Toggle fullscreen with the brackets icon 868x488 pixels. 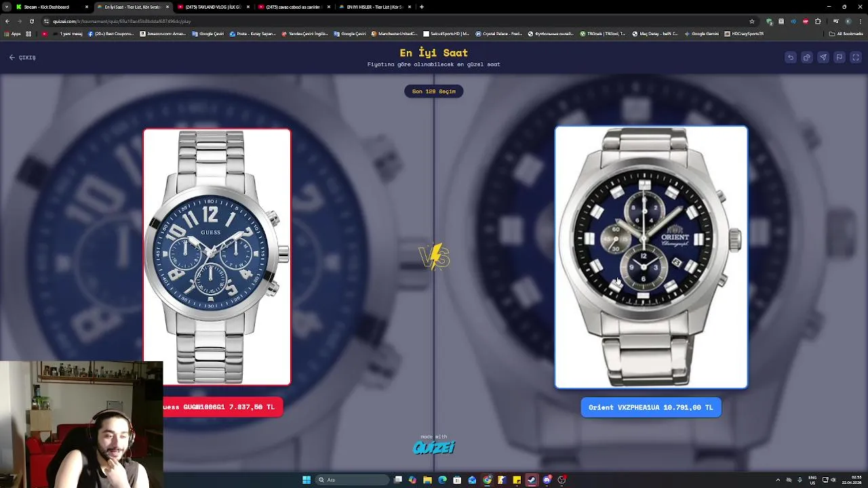point(856,58)
